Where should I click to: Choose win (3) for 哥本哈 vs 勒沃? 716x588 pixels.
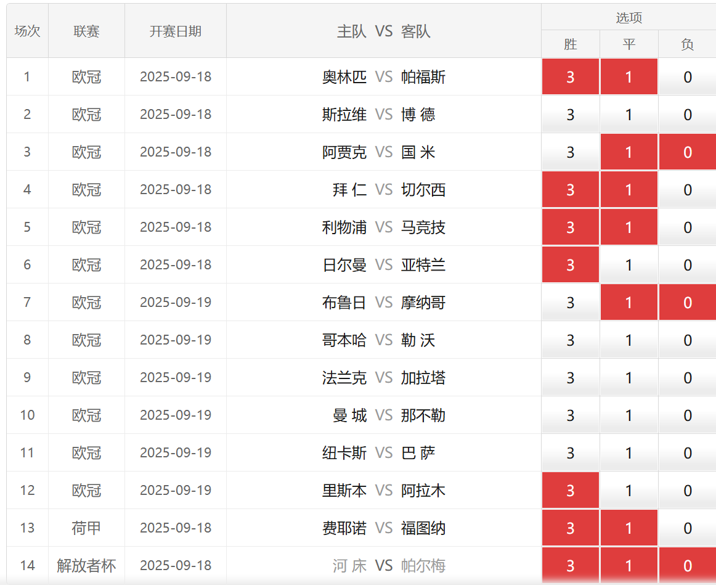[x=571, y=340]
